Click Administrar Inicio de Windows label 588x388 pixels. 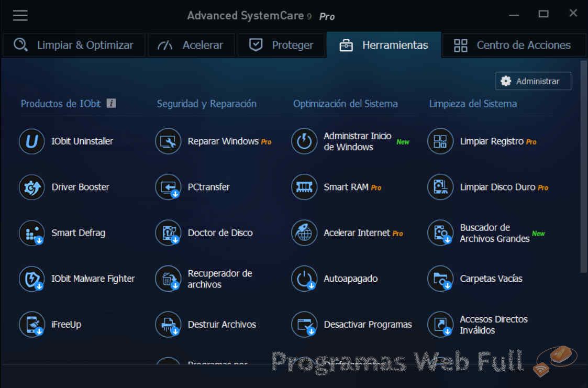pyautogui.click(x=358, y=141)
